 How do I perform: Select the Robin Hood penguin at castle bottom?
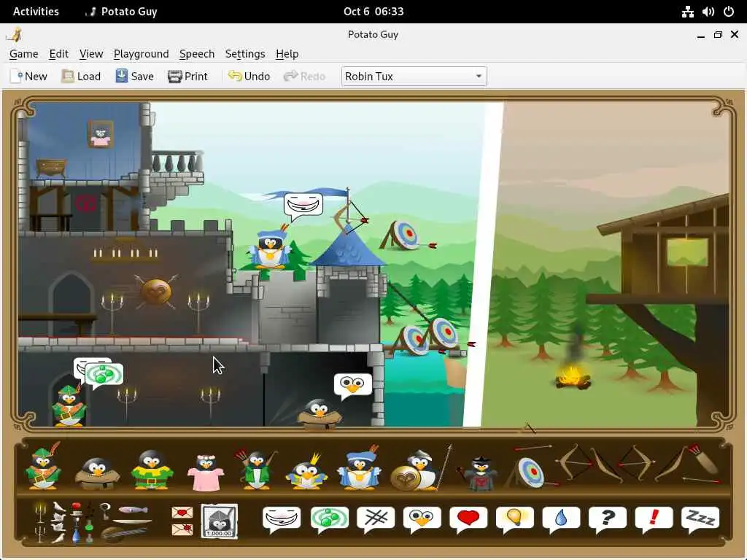[x=69, y=404]
